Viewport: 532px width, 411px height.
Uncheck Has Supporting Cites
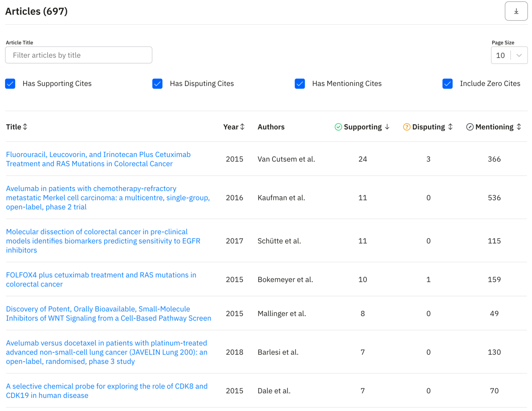10,84
